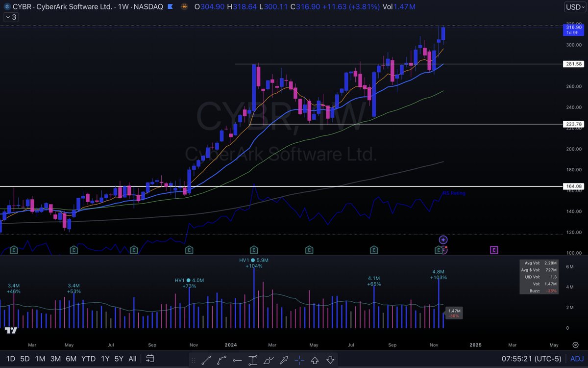
Task: Open chart settings gear on time axis
Action: (575, 345)
